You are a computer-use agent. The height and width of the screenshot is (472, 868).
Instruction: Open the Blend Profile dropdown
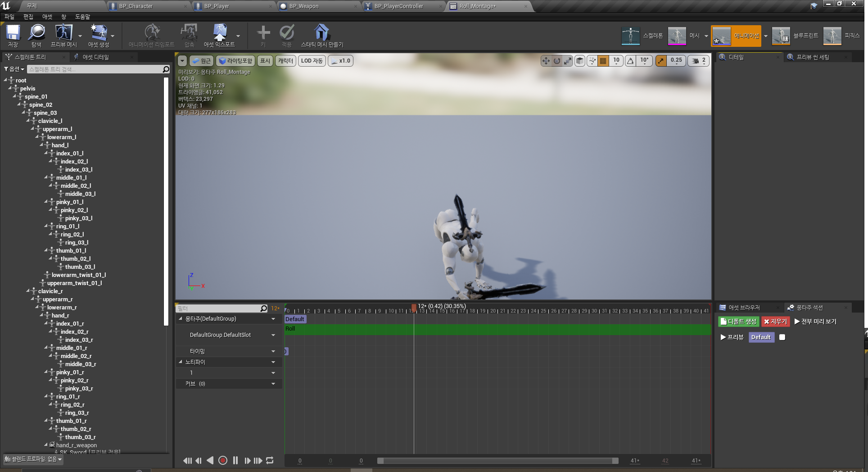click(33, 459)
